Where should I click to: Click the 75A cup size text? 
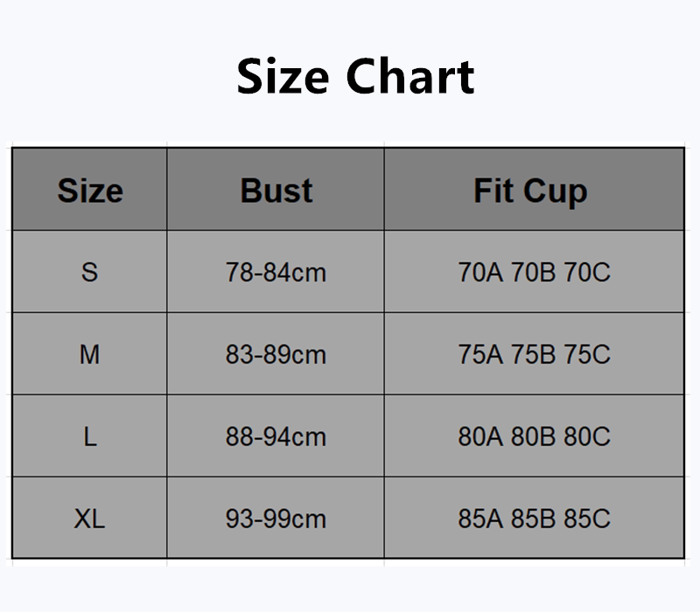click(480, 354)
